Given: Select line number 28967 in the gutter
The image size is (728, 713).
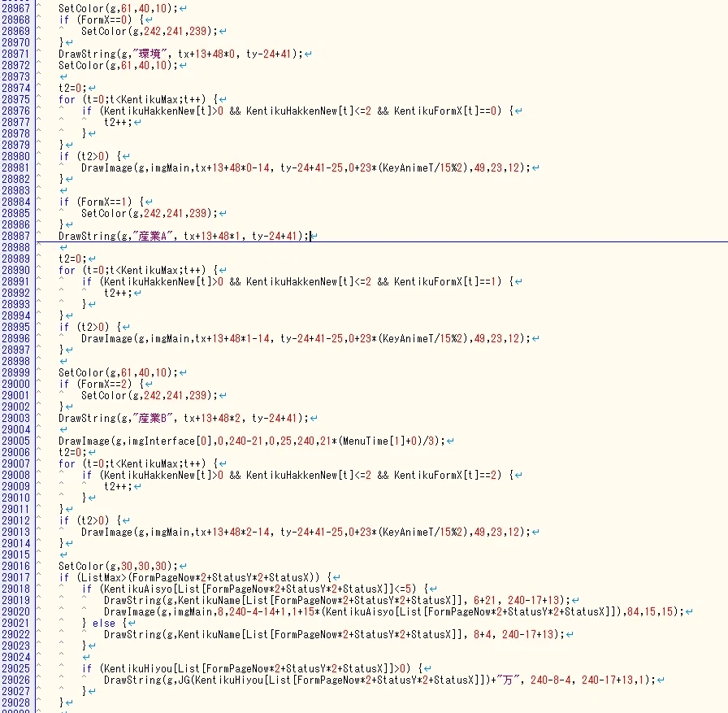Looking at the screenshot, I should (x=15, y=8).
